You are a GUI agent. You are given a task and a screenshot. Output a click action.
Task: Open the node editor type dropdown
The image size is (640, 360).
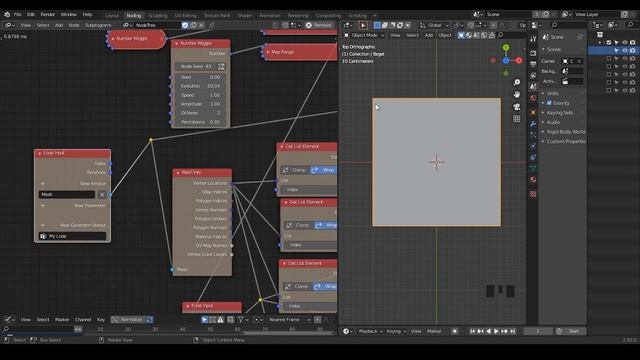9,25
